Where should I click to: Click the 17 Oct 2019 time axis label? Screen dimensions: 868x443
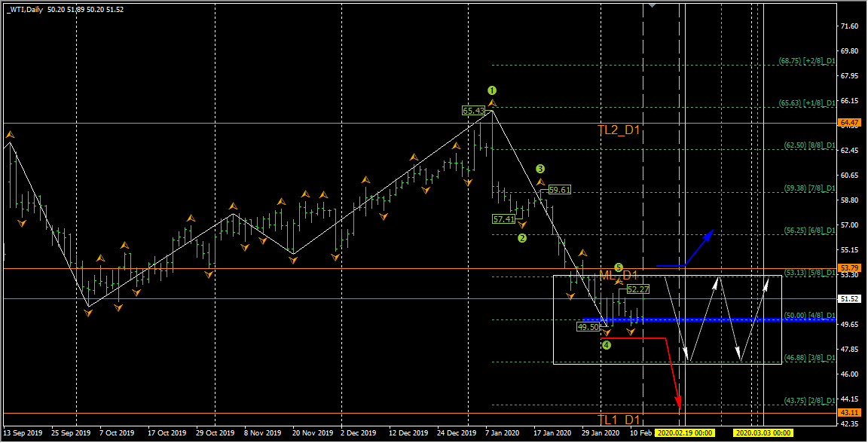tap(167, 433)
